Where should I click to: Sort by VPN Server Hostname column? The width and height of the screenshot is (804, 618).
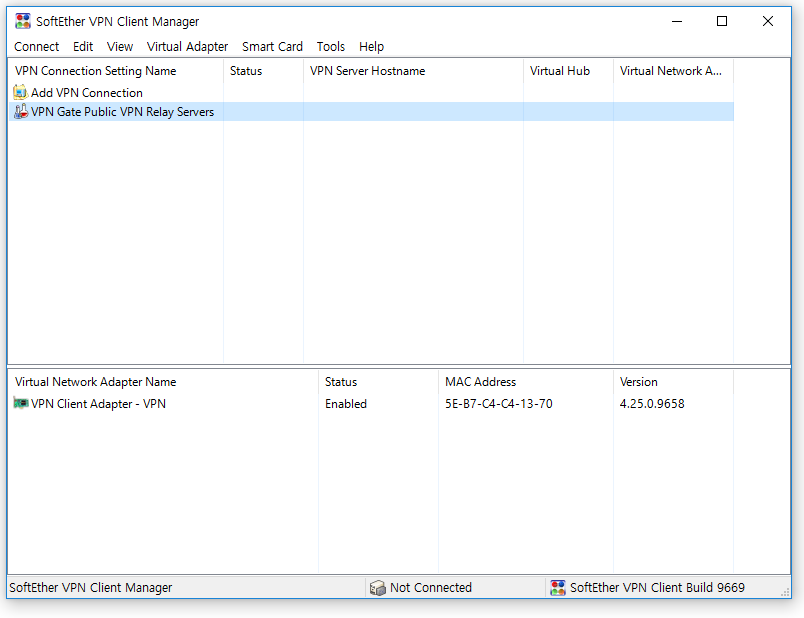click(413, 71)
